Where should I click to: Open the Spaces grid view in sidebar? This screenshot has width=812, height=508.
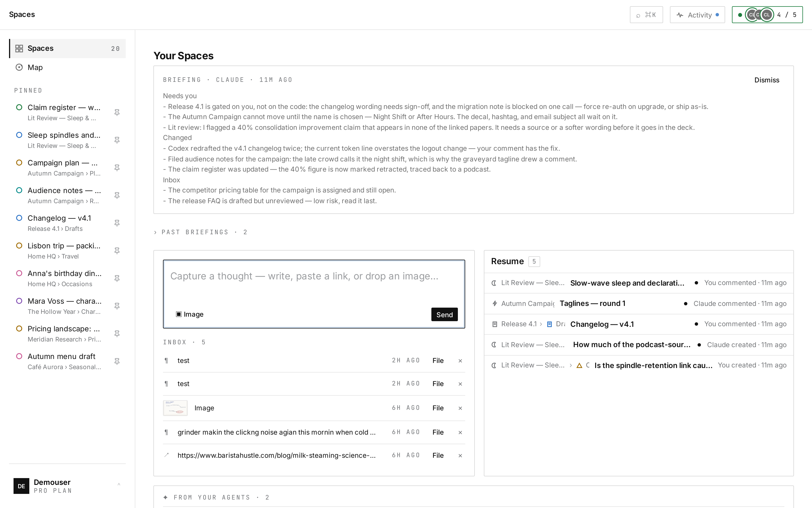tap(67, 48)
